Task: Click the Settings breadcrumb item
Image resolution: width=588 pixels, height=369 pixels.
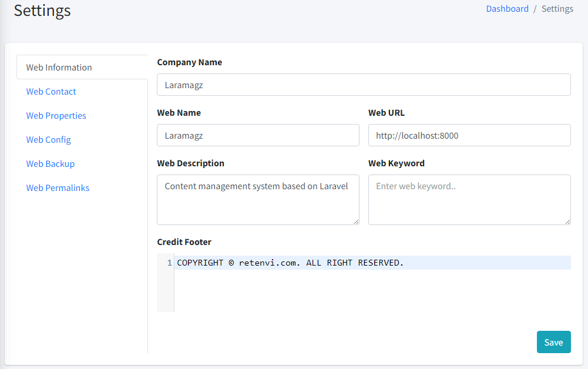Action: [557, 9]
